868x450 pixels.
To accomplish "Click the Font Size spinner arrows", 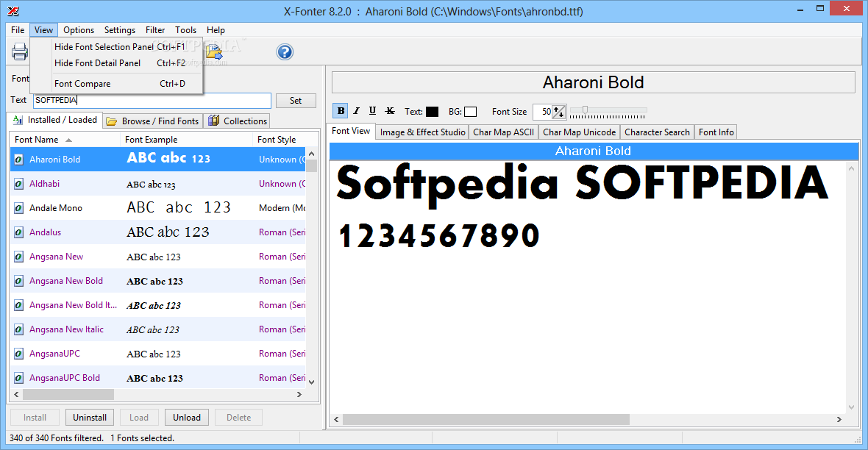I will 559,112.
